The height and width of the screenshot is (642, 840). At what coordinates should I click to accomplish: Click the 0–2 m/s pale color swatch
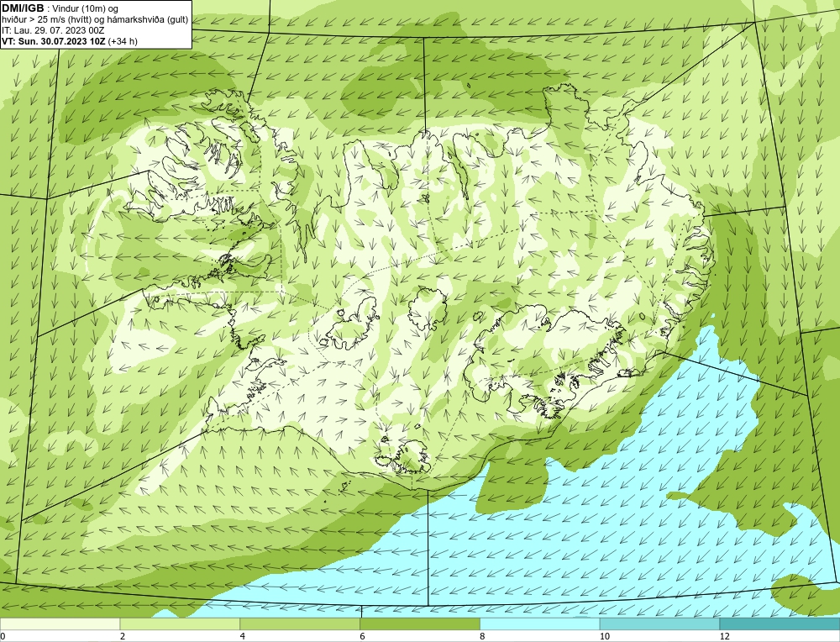click(60, 624)
